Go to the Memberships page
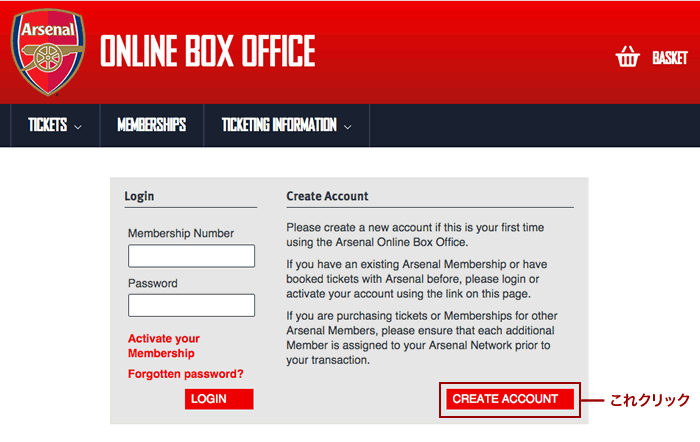 point(151,125)
